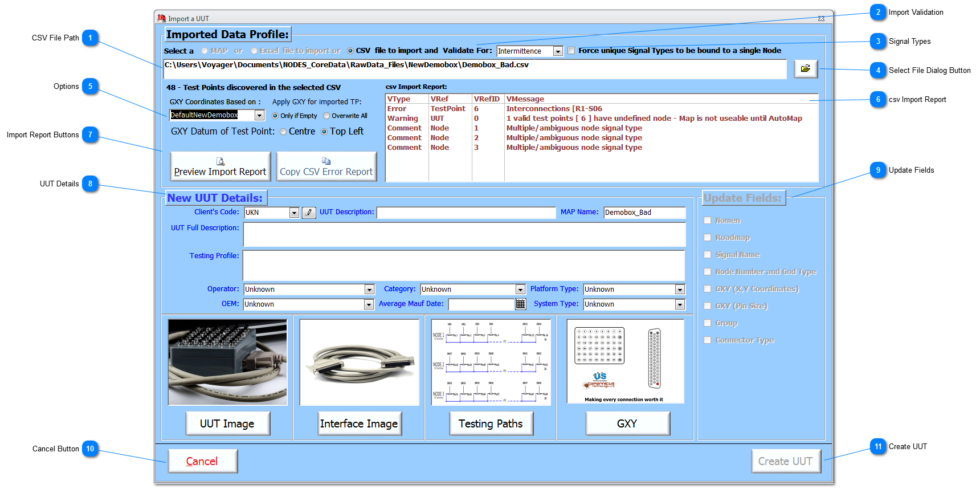This screenshot has height=489, width=980.
Task: Expand the Category dropdown
Action: pyautogui.click(x=520, y=290)
